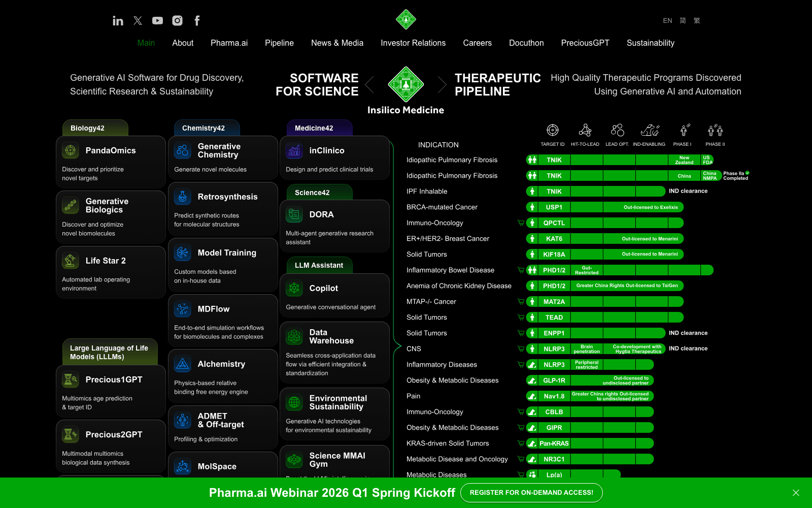Click the ADMET & Off-target icon

(183, 420)
